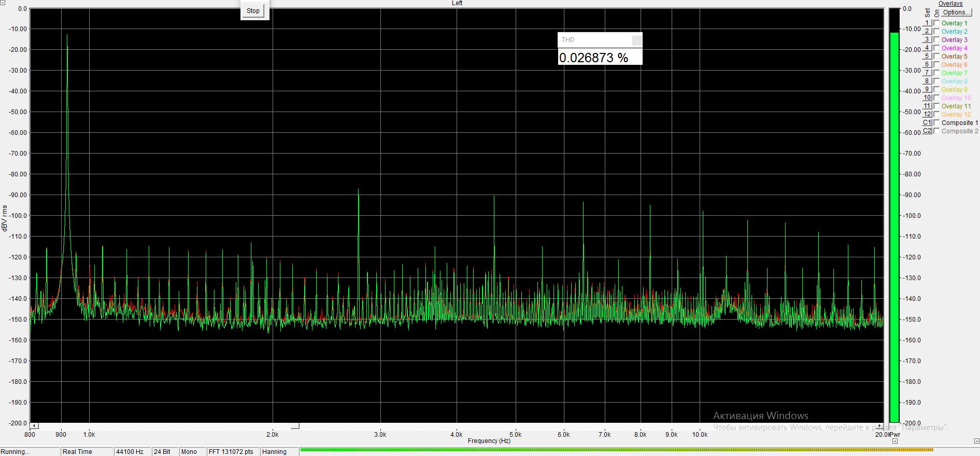Show Overlay 7 via its checkbox
The width and height of the screenshot is (980, 456).
pos(936,73)
